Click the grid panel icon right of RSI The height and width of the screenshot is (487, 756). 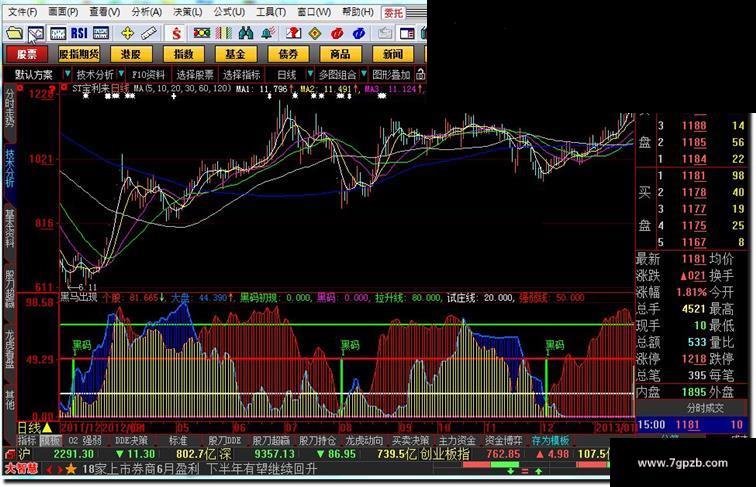tap(101, 33)
